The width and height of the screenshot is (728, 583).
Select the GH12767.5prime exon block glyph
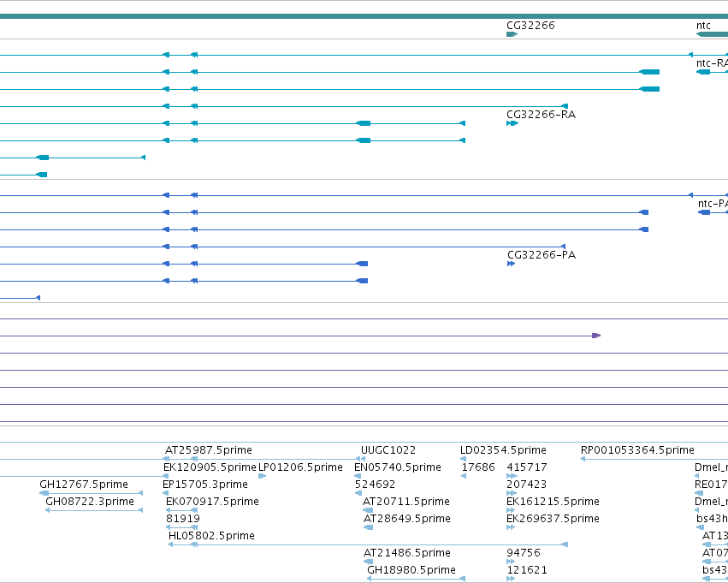pos(44,493)
